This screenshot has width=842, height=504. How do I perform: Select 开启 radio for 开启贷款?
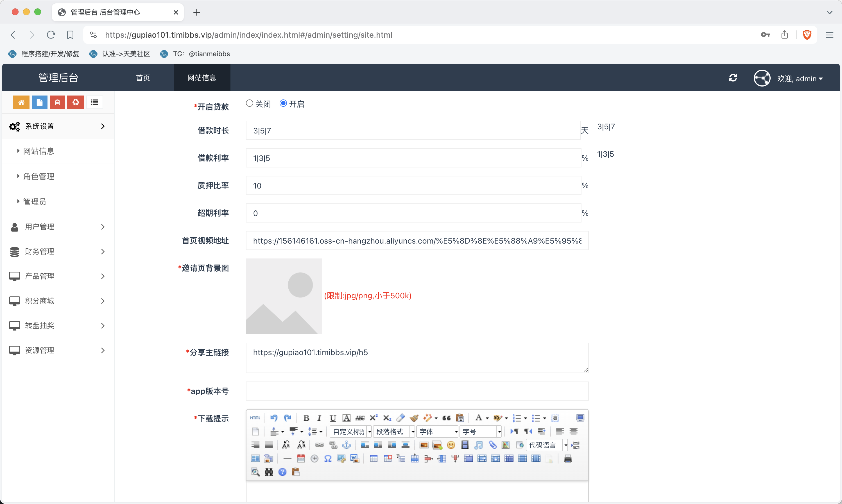coord(283,103)
